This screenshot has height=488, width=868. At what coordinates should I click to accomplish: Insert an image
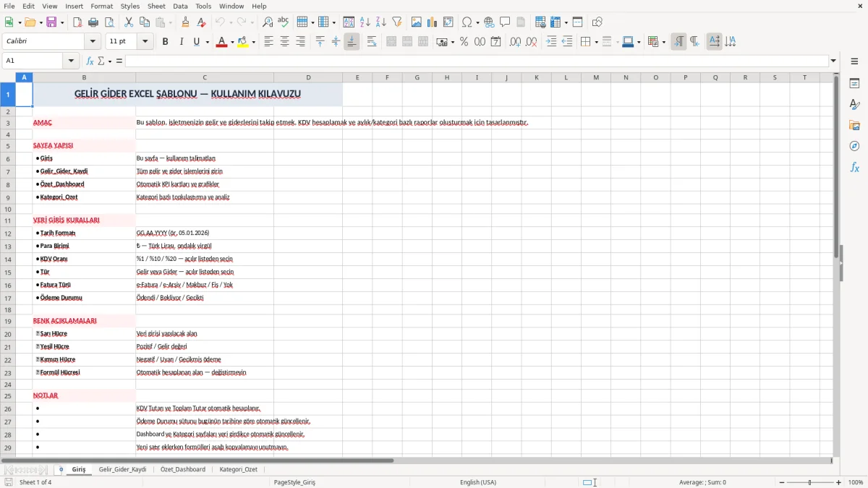point(417,22)
